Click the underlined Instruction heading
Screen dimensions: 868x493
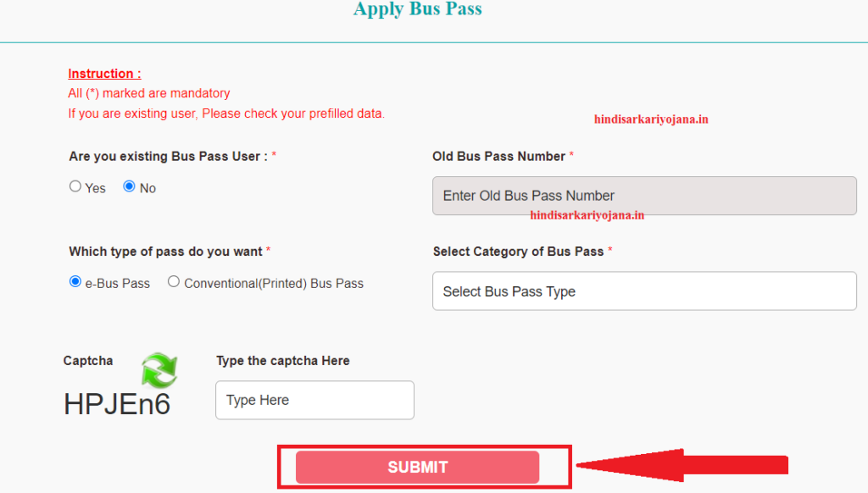click(x=104, y=74)
